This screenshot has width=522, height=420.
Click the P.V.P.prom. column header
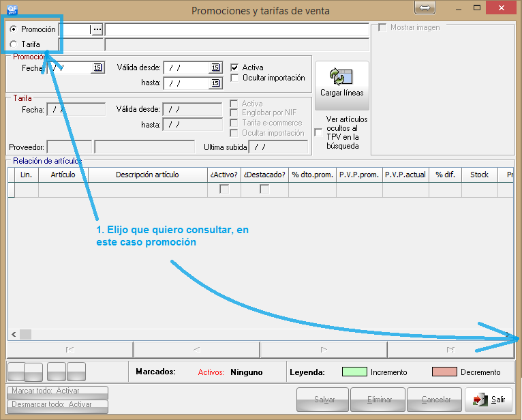[x=359, y=175]
